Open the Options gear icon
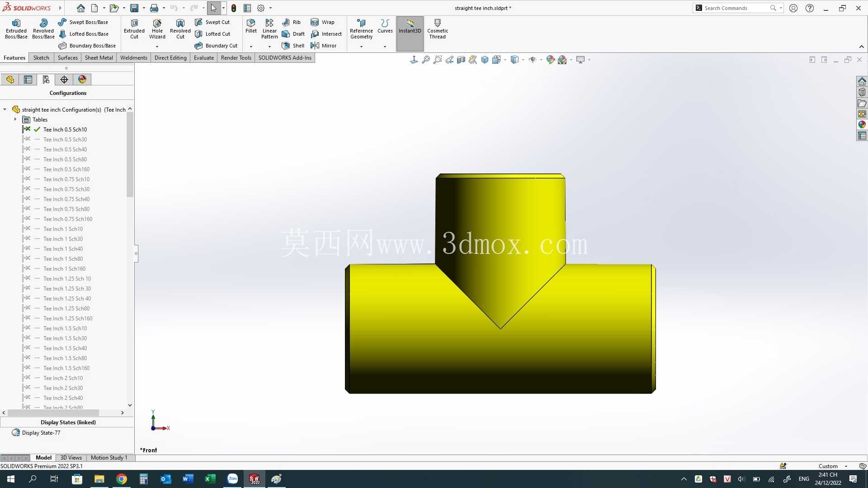Viewport: 868px width, 488px height. pyautogui.click(x=261, y=8)
